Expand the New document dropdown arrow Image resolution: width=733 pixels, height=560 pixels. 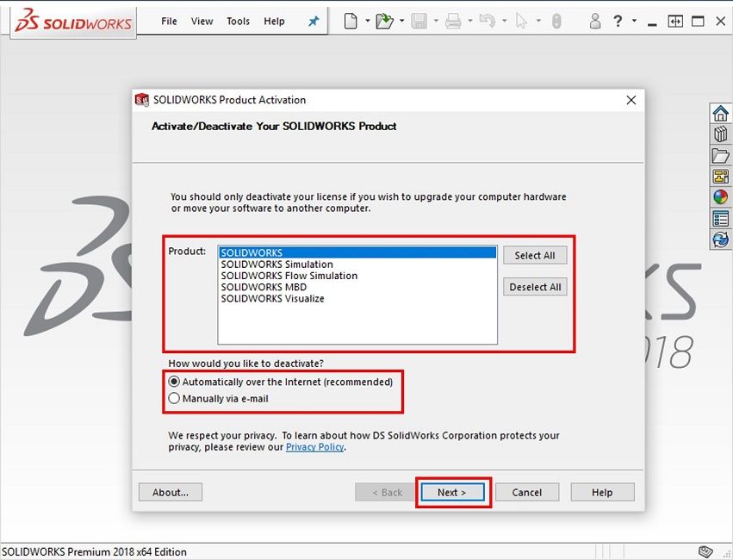(367, 22)
